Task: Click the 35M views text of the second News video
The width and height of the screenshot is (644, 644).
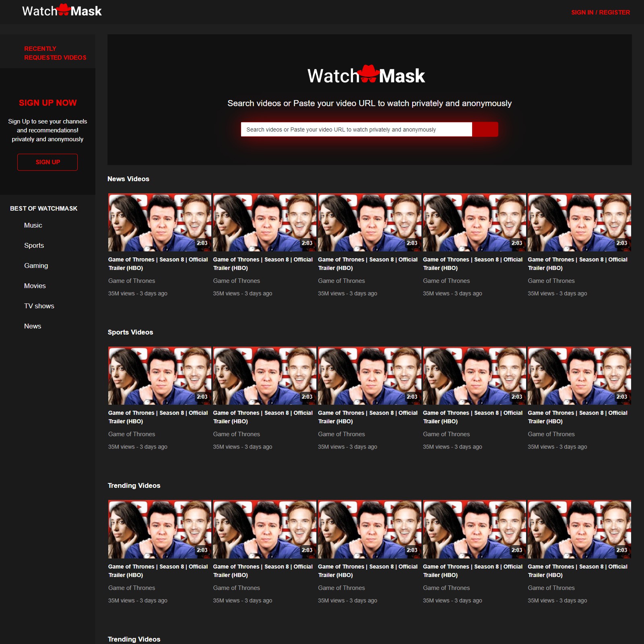Action: coord(243,293)
